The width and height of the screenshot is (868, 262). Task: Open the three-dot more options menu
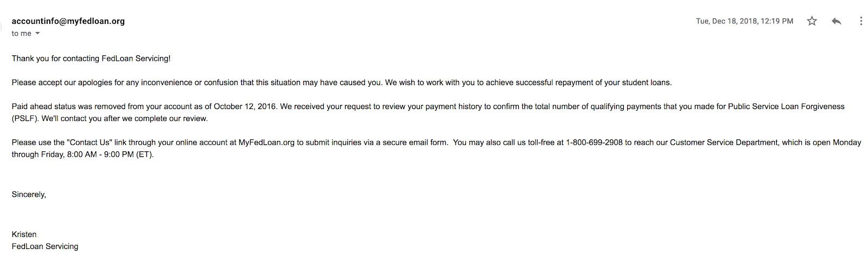point(860,21)
